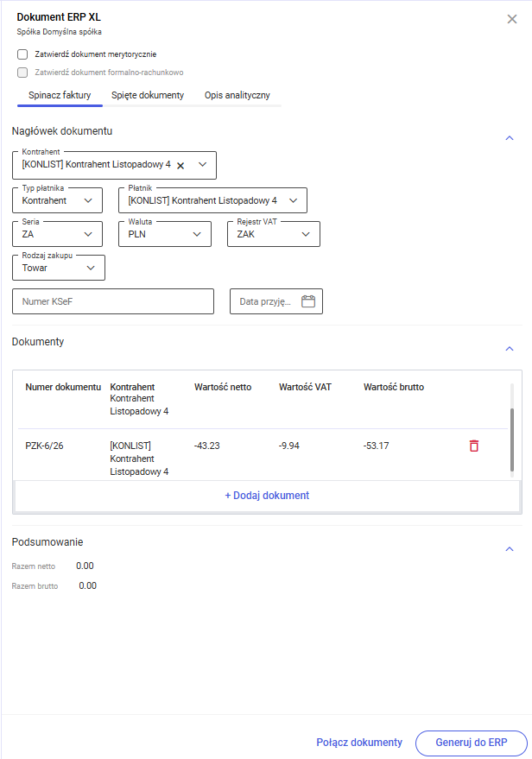Open the Rodzaj zakupu dropdown

coord(59,268)
